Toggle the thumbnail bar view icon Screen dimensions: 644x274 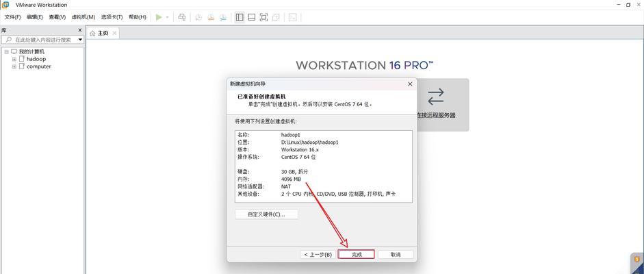(x=252, y=17)
